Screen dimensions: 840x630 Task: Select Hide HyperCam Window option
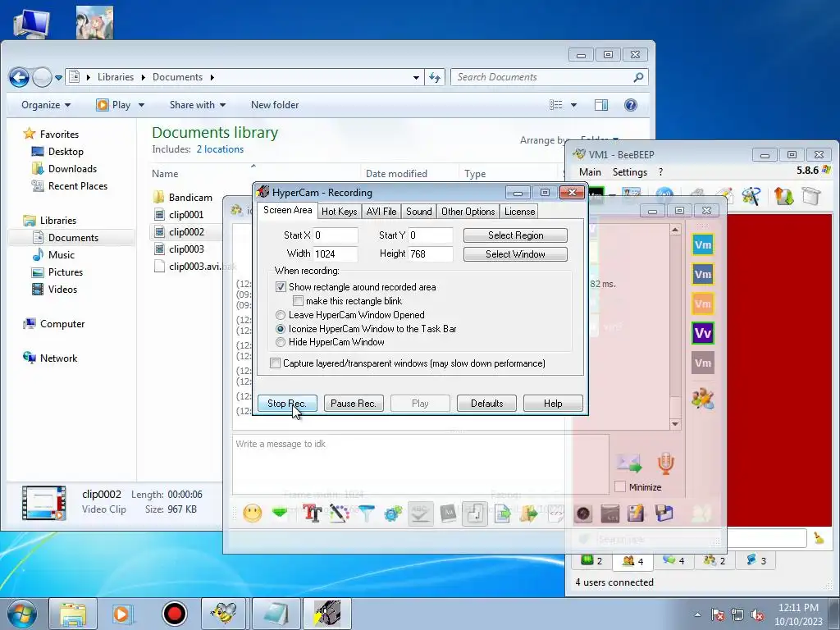[x=281, y=342]
